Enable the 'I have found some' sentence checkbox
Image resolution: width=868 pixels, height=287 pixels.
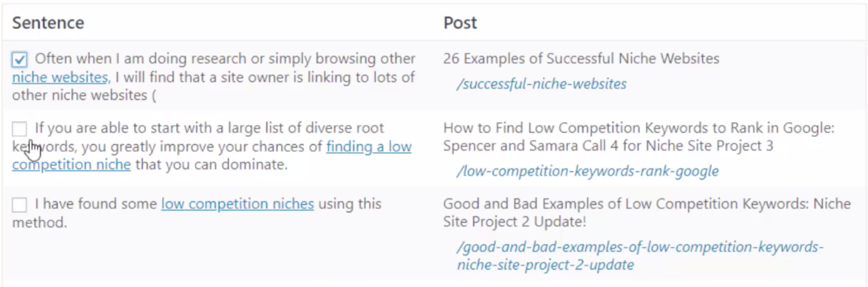coord(19,205)
